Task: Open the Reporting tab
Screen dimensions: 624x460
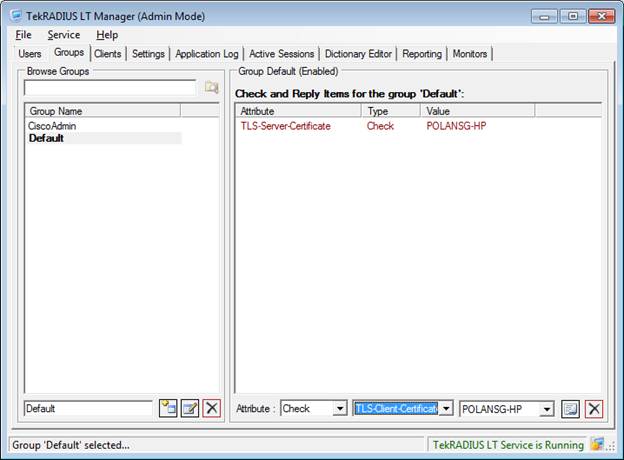Action: tap(422, 54)
